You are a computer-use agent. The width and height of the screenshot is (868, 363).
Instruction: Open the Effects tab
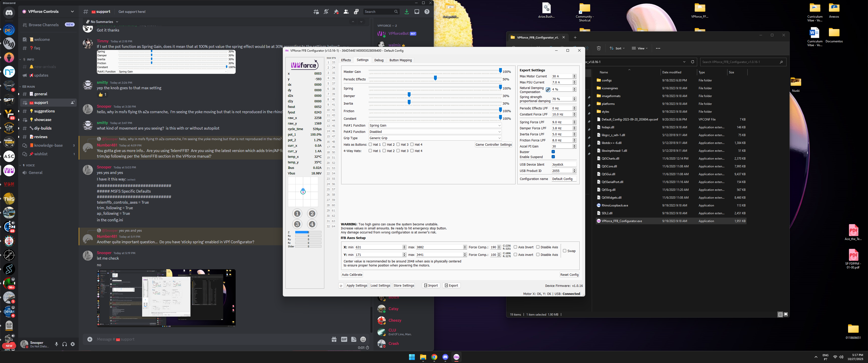coord(346,60)
